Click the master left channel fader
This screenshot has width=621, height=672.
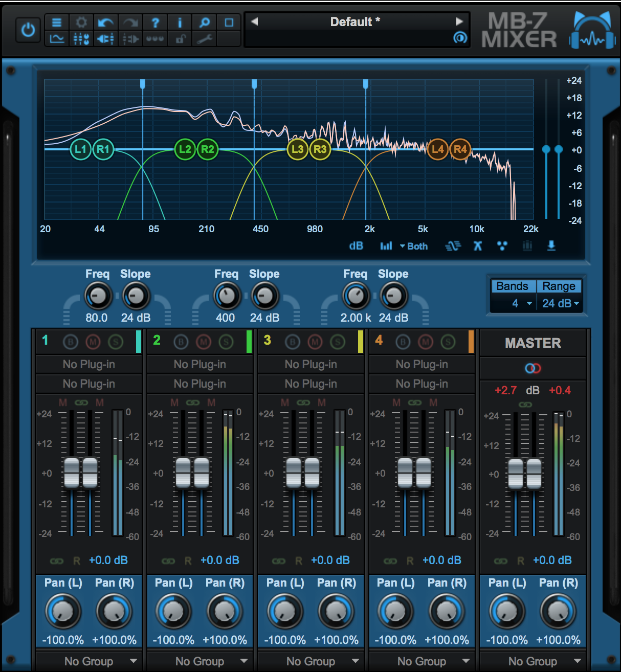pos(515,474)
